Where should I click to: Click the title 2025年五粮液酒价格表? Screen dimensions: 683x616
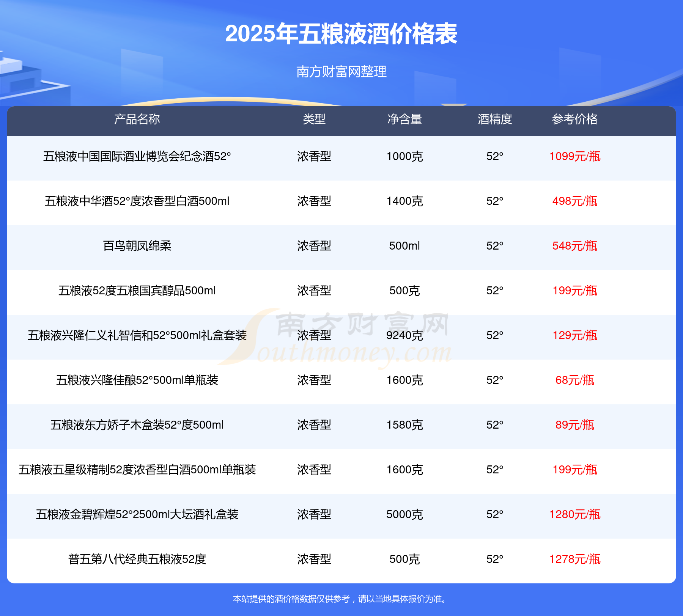(x=341, y=34)
